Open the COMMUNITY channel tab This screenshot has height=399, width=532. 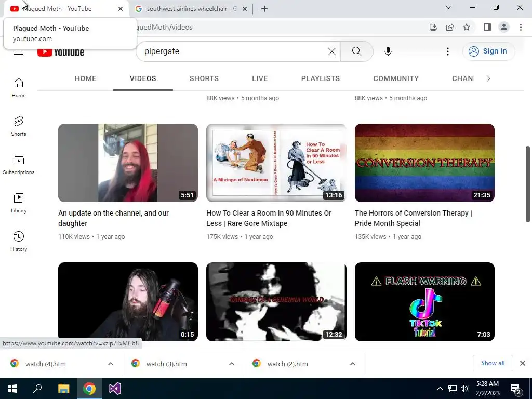pos(396,78)
